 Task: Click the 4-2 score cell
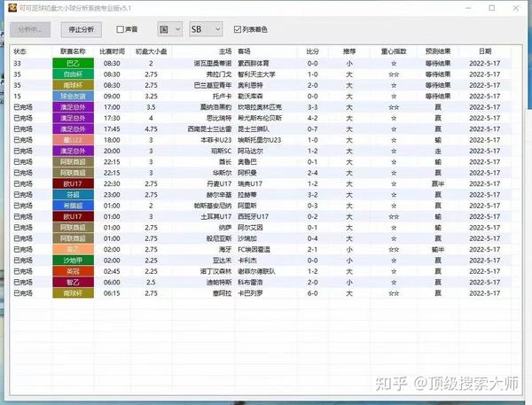312,118
